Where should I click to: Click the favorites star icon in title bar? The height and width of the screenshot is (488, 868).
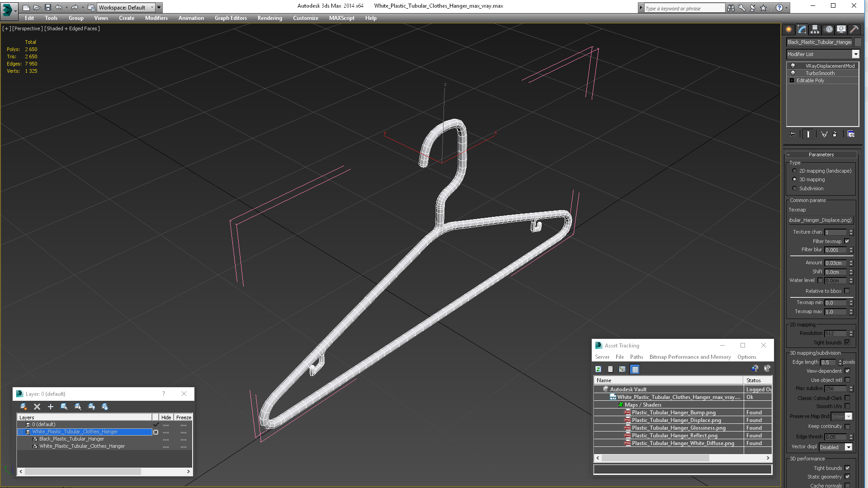(x=764, y=8)
